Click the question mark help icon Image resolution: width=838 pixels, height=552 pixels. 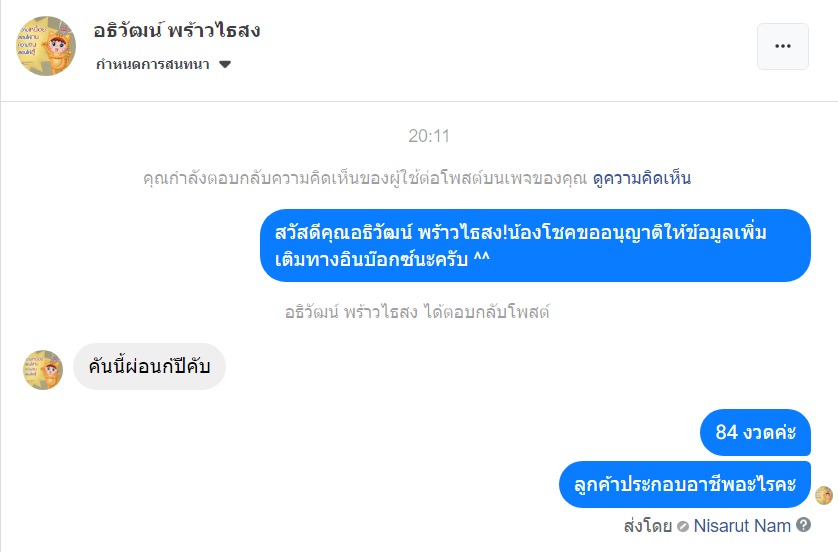point(803,525)
